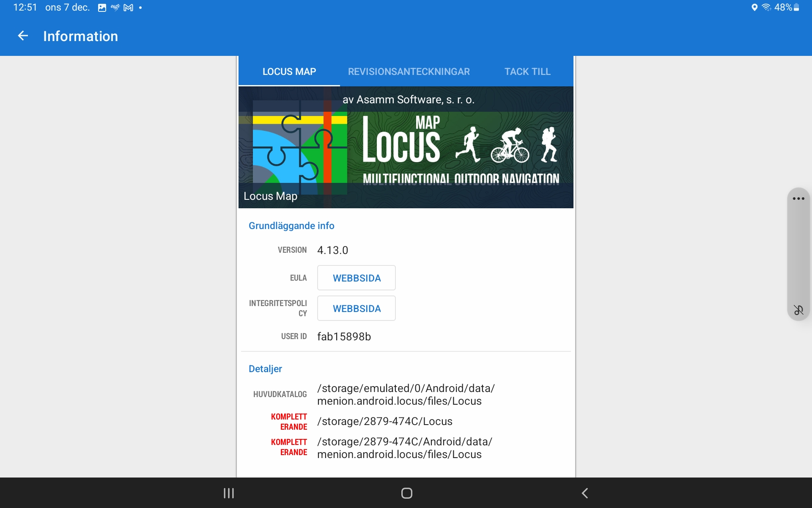This screenshot has width=812, height=508.
Task: Select the Locus Map tab
Action: coord(289,72)
